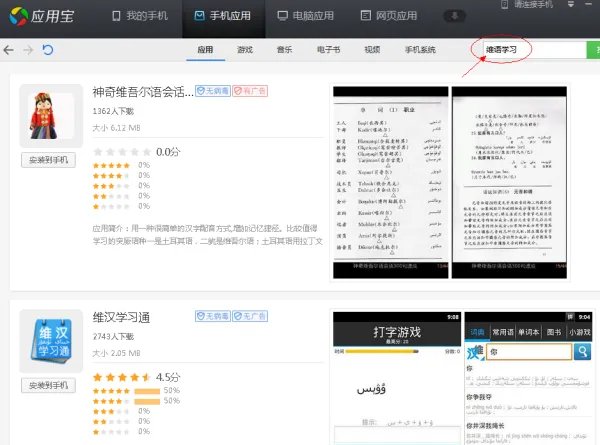Click the green search button
600x445 pixels.
pos(593,50)
